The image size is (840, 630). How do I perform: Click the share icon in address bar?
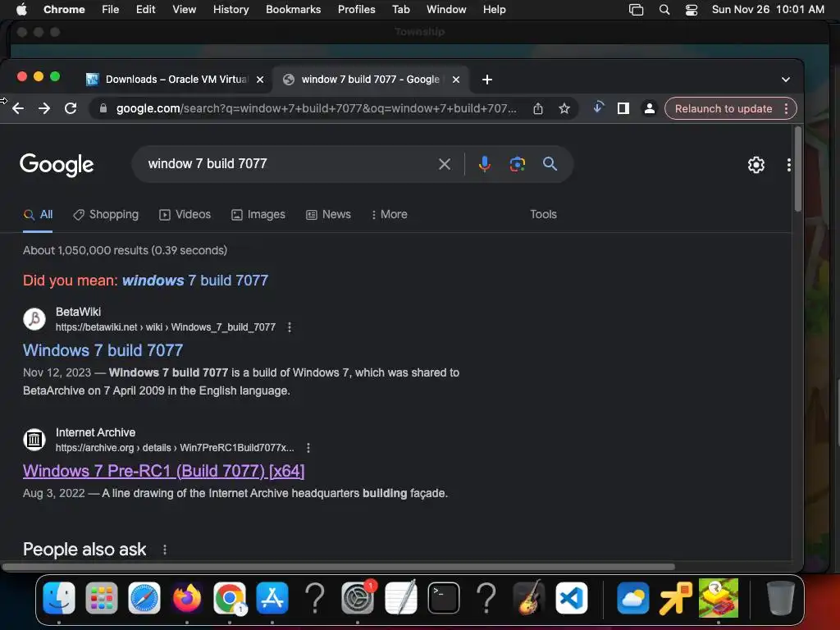[x=538, y=109]
